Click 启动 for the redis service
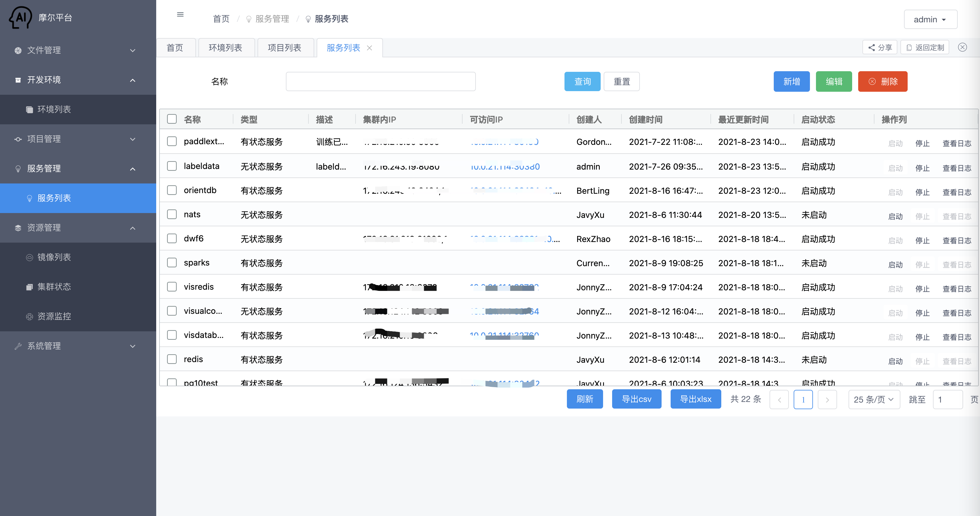Viewport: 980px width, 516px height. (x=895, y=361)
